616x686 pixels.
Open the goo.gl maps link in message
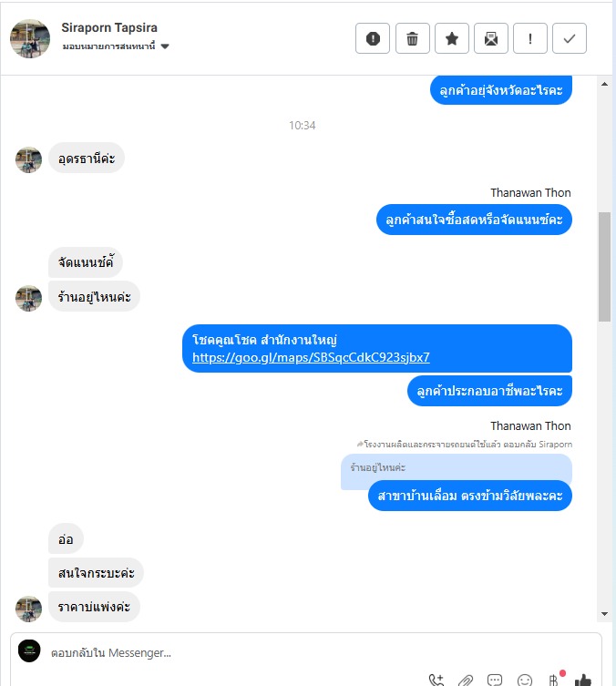[311, 357]
